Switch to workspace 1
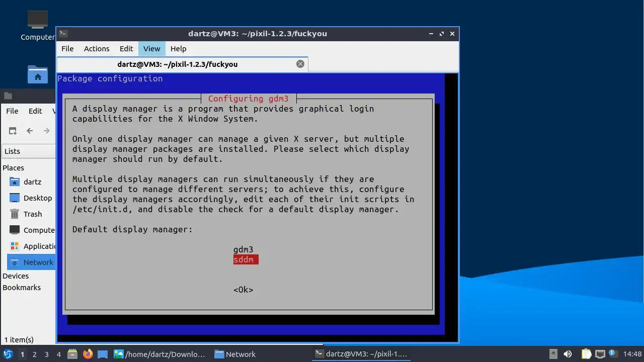The image size is (644, 362). tap(22, 354)
